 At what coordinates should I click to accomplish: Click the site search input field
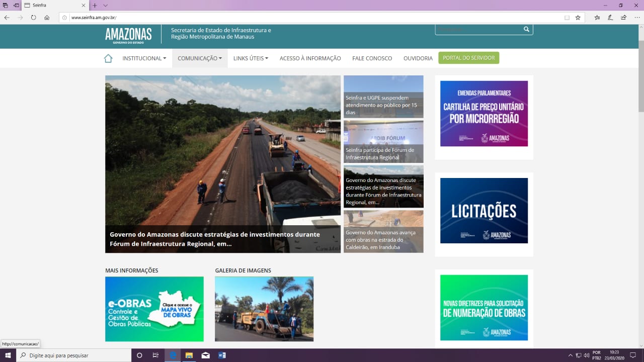[478, 29]
